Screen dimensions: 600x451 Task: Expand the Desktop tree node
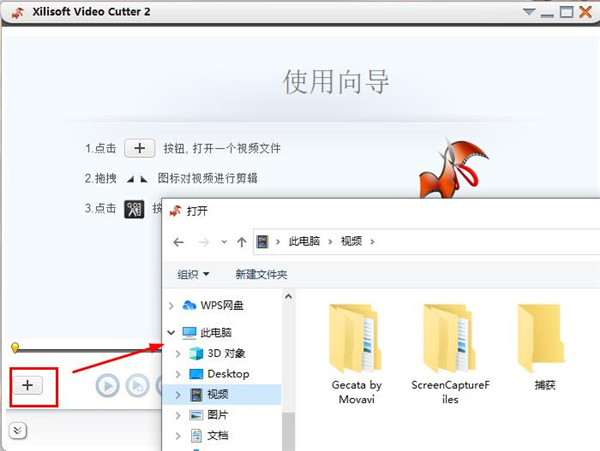(x=178, y=374)
